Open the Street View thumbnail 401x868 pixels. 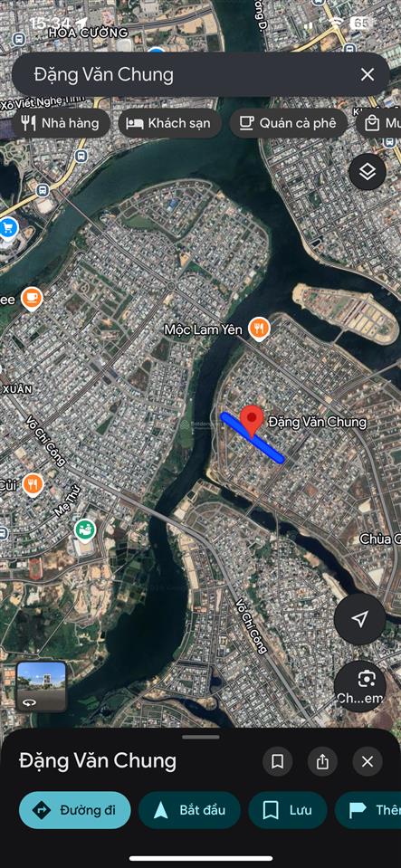42,686
